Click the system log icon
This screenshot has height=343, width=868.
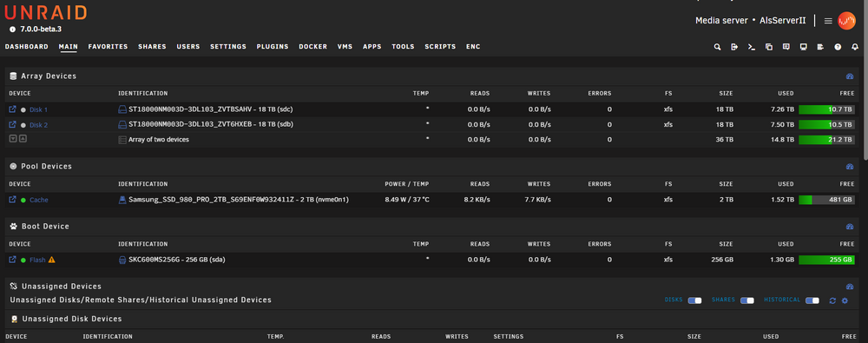820,47
